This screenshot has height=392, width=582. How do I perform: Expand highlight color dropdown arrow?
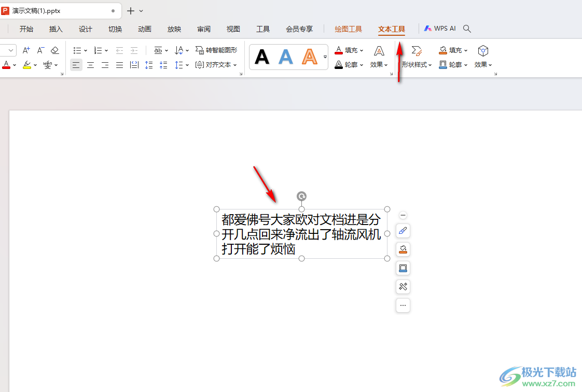(x=35, y=65)
